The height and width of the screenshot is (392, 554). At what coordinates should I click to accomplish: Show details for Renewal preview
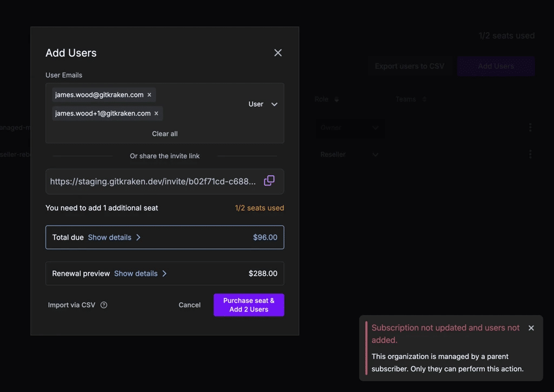tap(140, 274)
